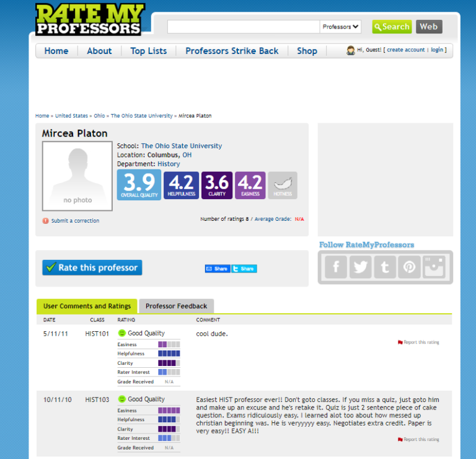Click the green smiley for the HIST103 rating

click(x=121, y=399)
